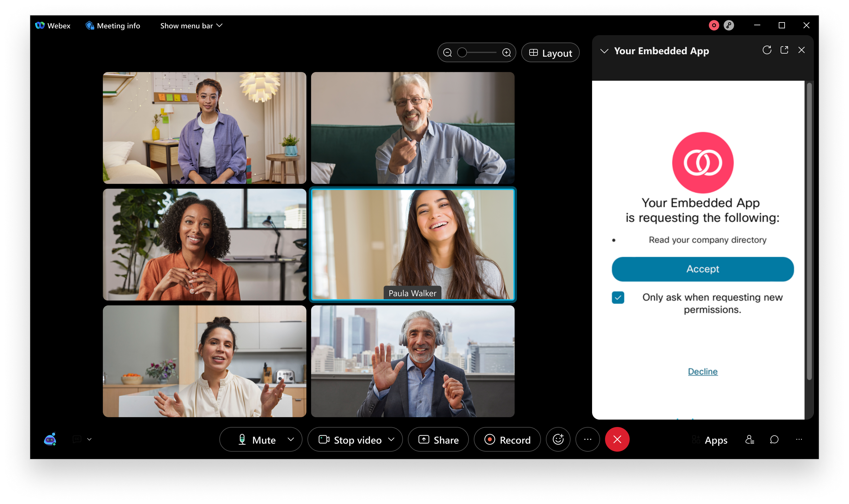
Task: Open panel options ellipsis at bottom right
Action: point(799,440)
